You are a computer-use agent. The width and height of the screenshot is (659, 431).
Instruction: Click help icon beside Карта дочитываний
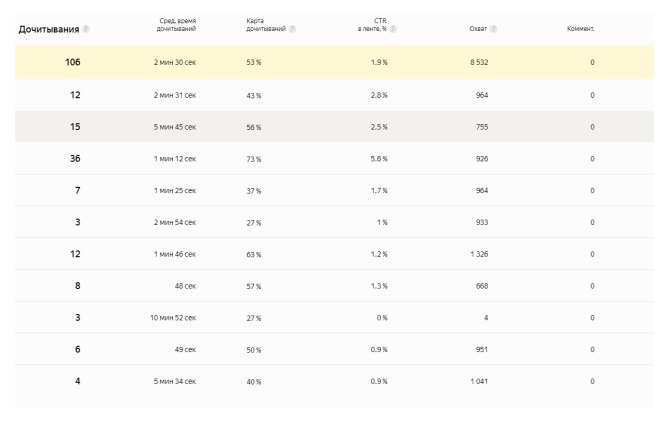[x=292, y=28]
